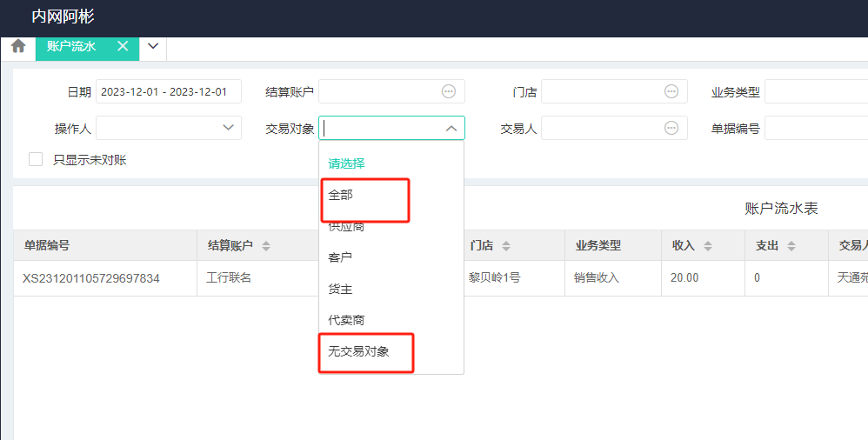Select 货主 from the list
This screenshot has height=440, width=868.
(x=340, y=290)
